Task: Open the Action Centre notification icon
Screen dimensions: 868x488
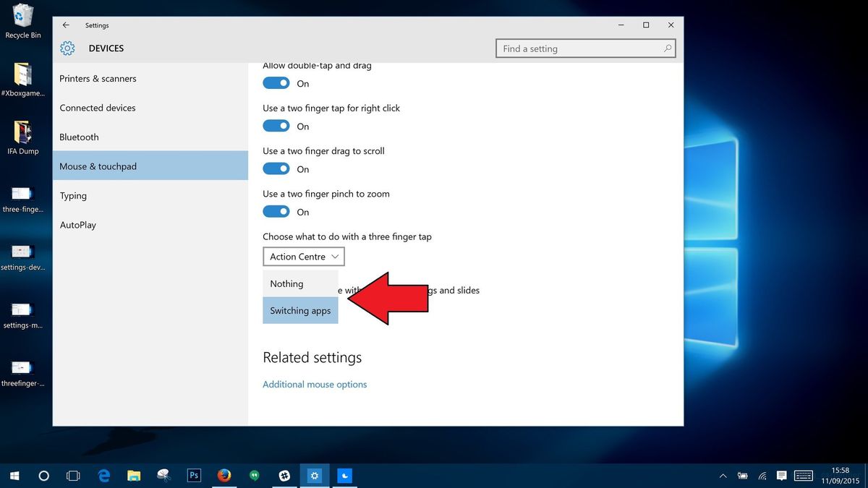Action: 781,476
